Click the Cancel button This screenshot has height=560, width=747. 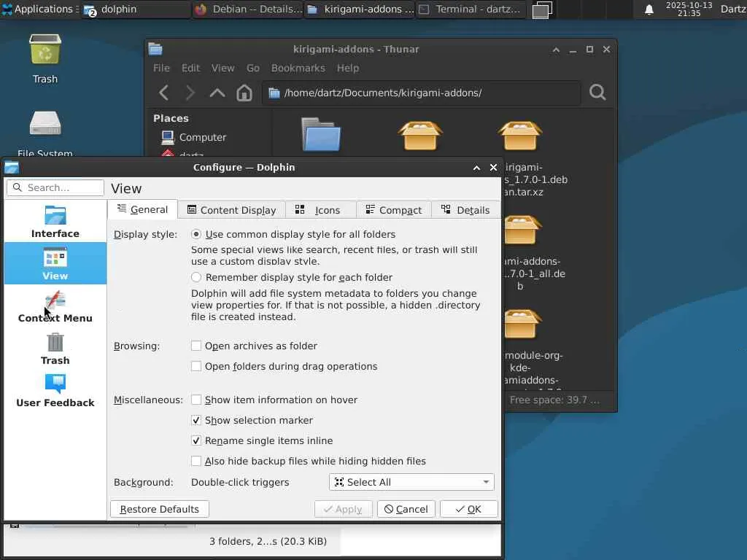coord(406,509)
